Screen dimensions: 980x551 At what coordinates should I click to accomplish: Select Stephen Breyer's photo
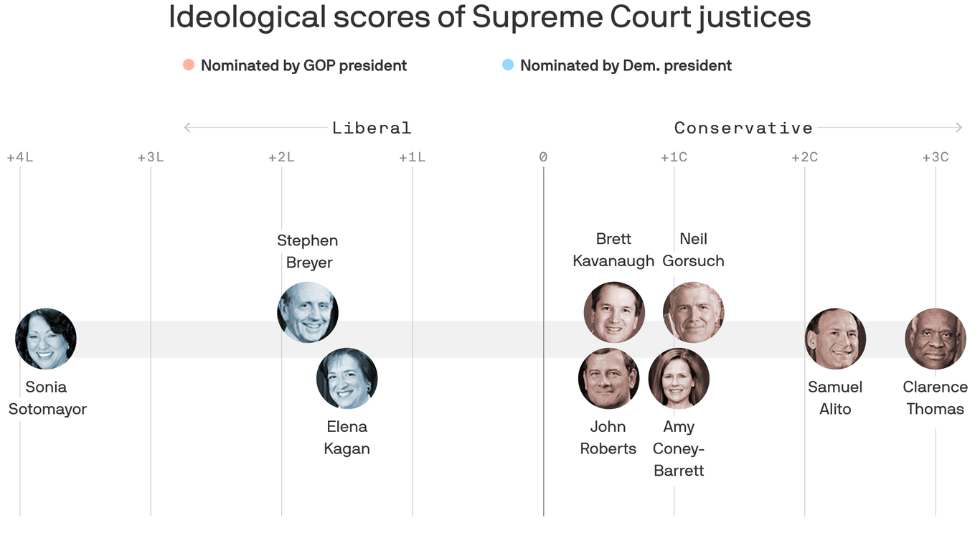pyautogui.click(x=308, y=312)
